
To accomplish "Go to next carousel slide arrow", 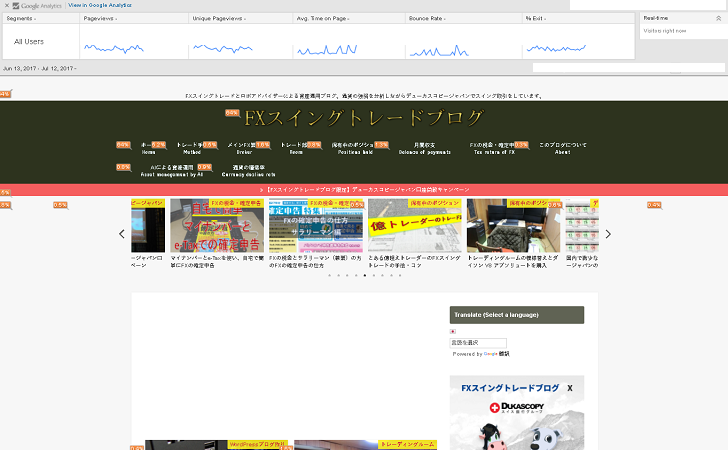I will click(x=608, y=234).
